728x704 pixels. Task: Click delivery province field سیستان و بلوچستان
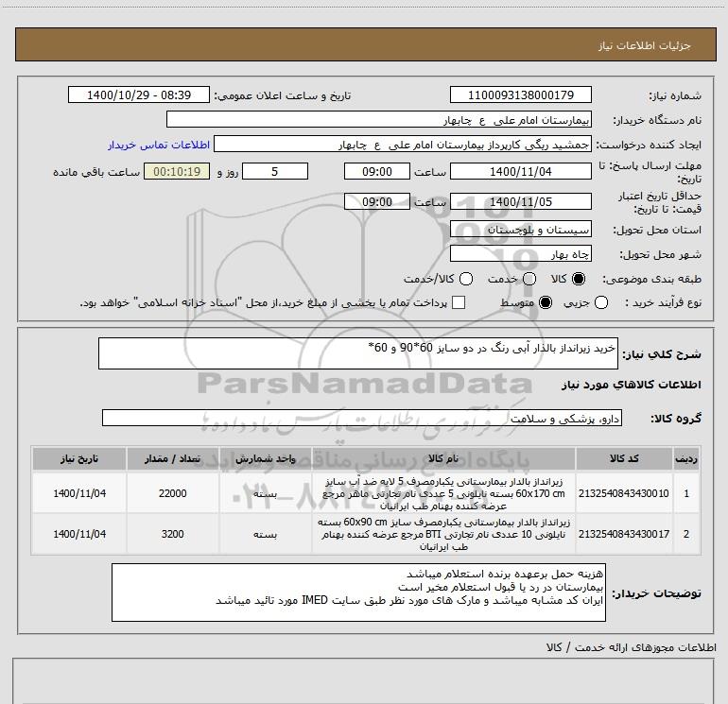(520, 230)
